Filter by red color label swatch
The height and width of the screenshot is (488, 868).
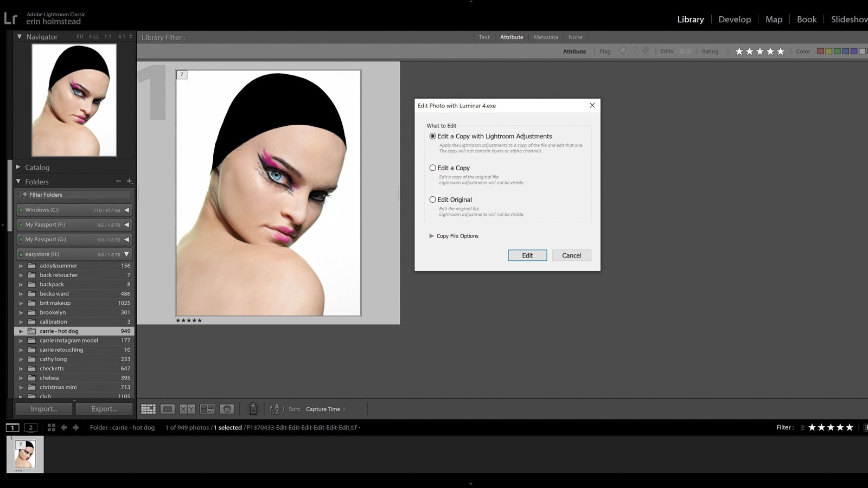point(820,52)
